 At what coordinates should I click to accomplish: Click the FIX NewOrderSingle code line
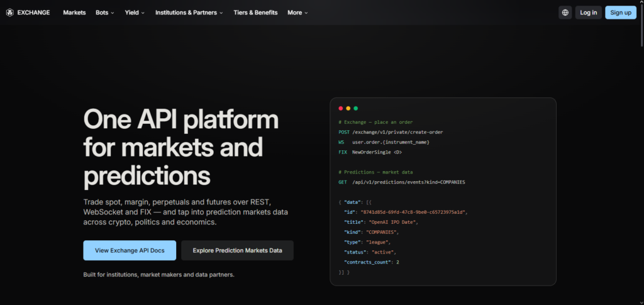pos(370,152)
